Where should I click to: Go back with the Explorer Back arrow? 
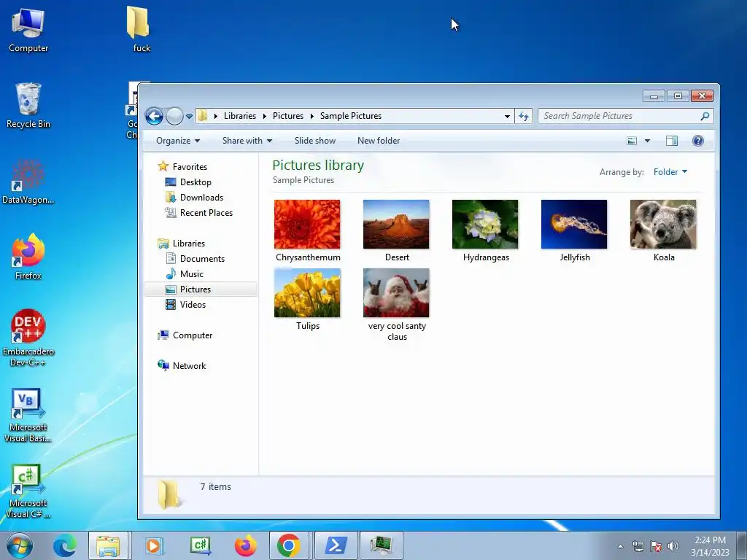tap(155, 116)
